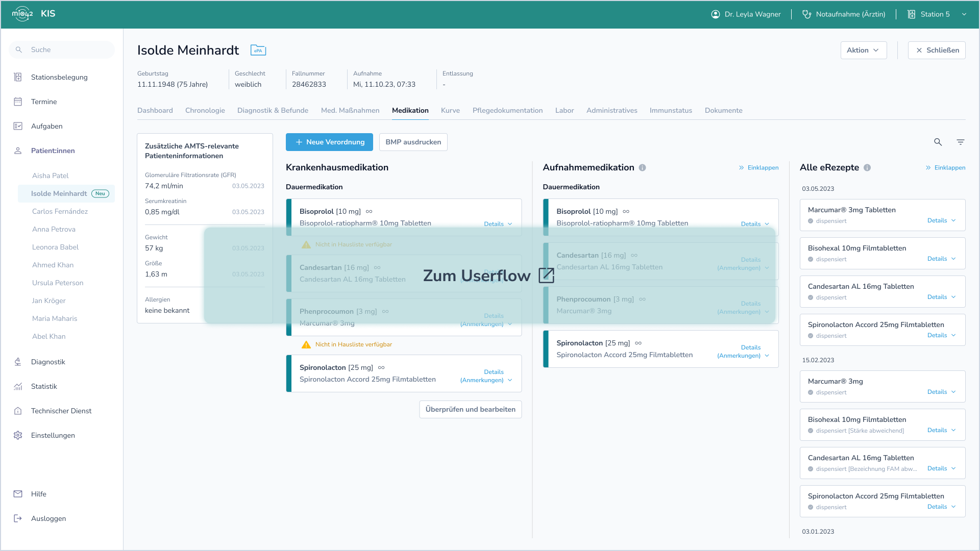Screen dimensions: 980x551
Task: Open Einstellungen gear in sidebar
Action: [x=18, y=435]
